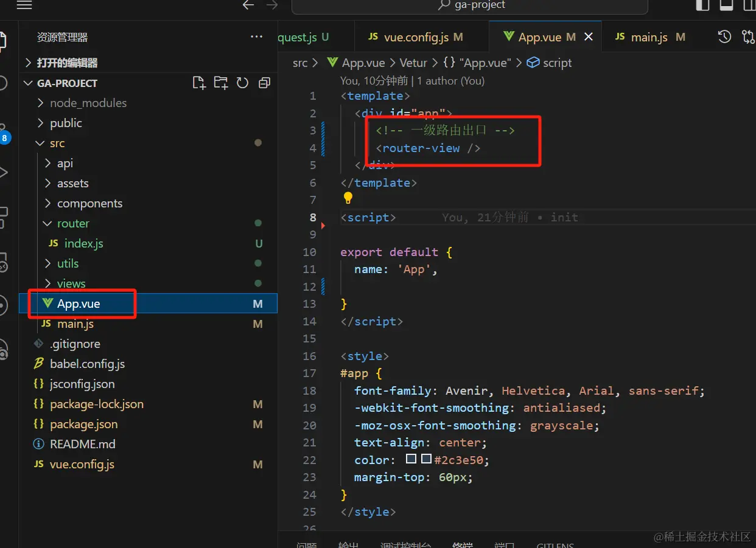Open the file history clock icon
This screenshot has width=756, height=548.
tap(724, 37)
